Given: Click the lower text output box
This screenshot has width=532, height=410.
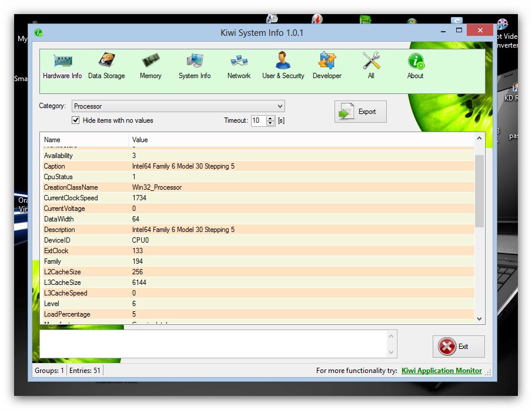Looking at the screenshot, I should [x=214, y=344].
